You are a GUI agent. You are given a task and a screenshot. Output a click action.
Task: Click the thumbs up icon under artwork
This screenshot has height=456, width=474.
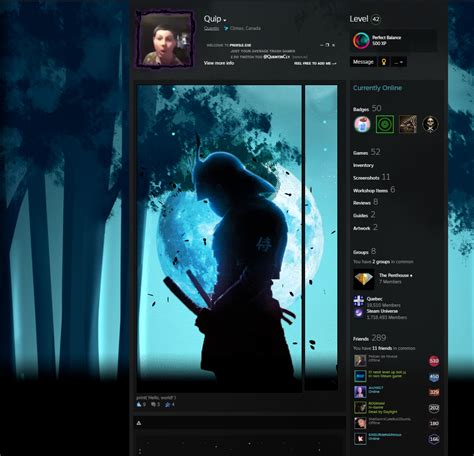[139, 404]
